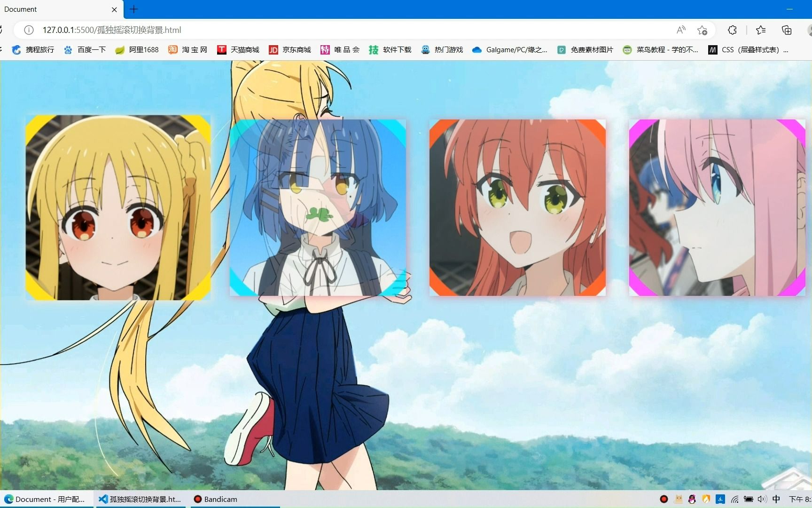The height and width of the screenshot is (508, 812).
Task: Close the Document tab
Action: pos(114,9)
